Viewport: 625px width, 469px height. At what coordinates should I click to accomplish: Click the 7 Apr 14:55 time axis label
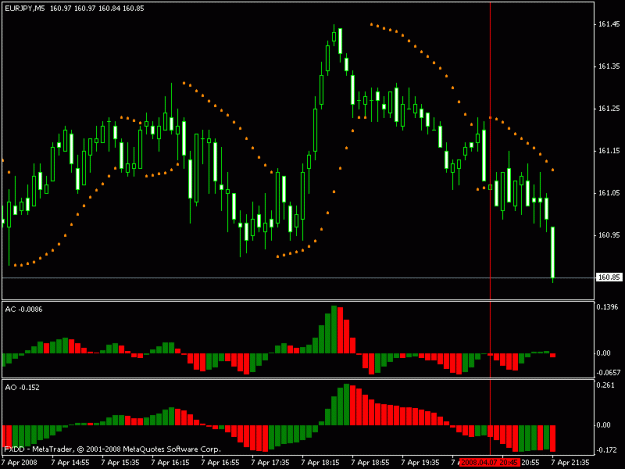[70, 463]
